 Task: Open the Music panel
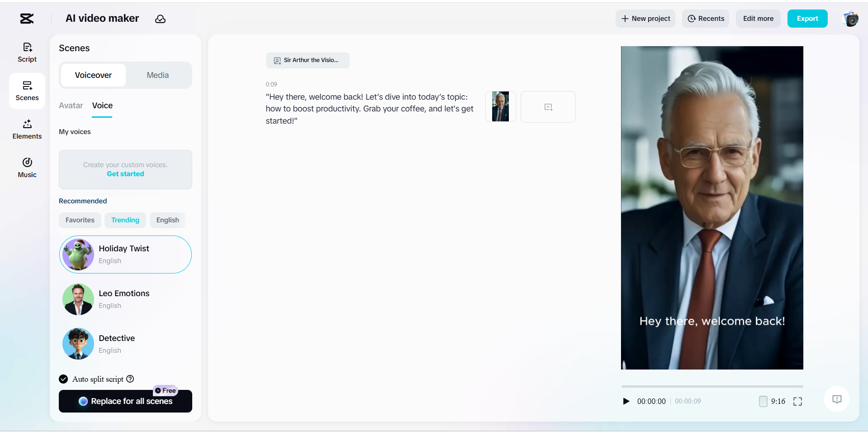click(27, 167)
